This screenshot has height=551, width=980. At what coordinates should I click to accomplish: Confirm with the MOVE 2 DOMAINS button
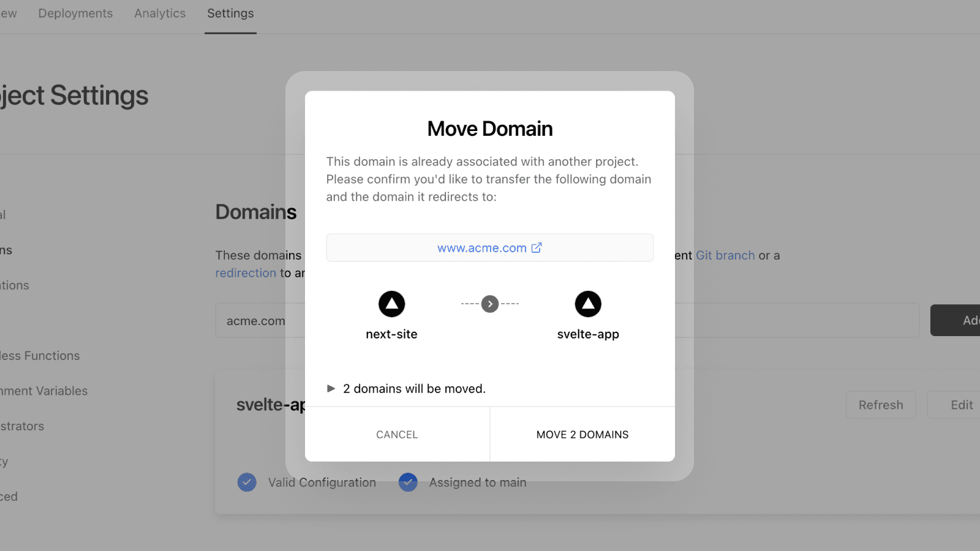pyautogui.click(x=582, y=435)
